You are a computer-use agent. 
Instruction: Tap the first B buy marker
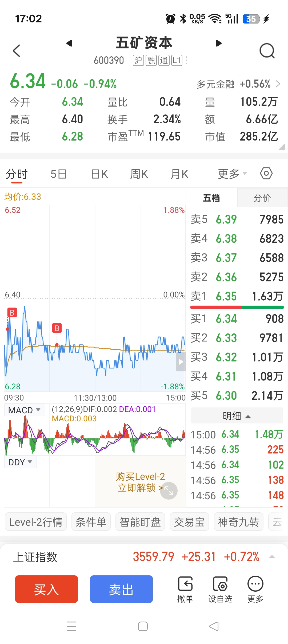[x=12, y=312]
